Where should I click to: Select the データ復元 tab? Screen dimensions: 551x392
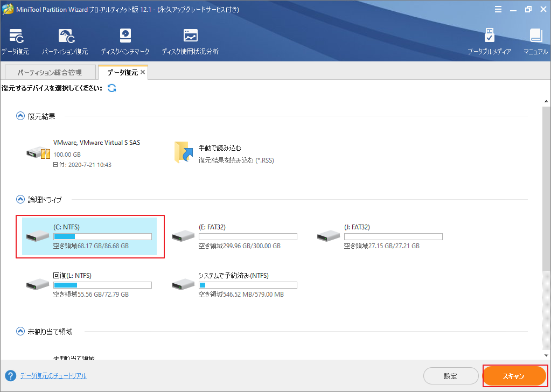point(122,72)
